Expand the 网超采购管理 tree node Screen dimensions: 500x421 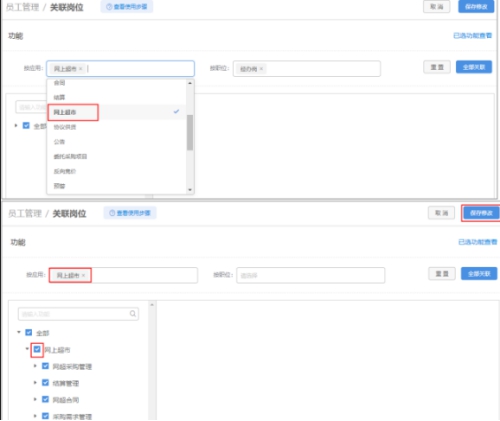(35, 366)
